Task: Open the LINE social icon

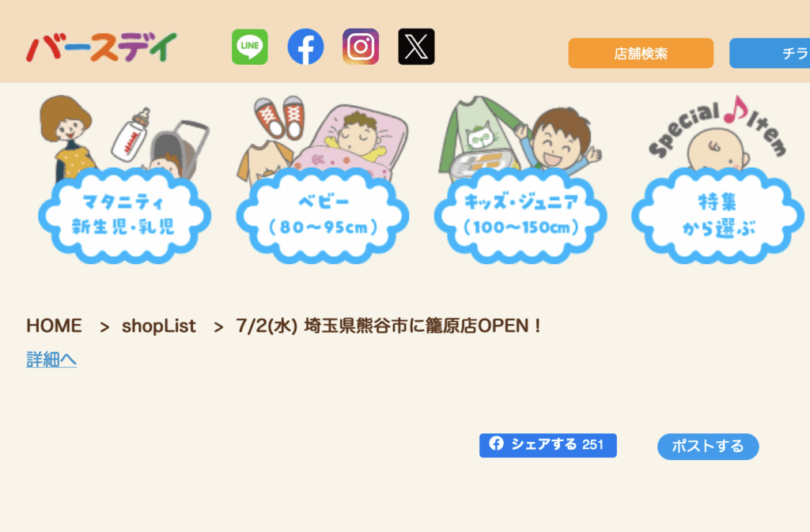Action: 249,47
